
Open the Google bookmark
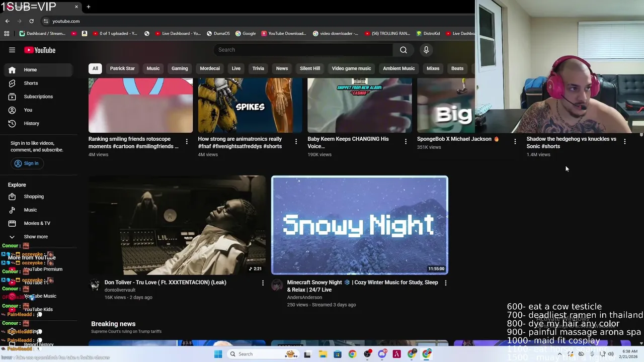click(x=246, y=34)
